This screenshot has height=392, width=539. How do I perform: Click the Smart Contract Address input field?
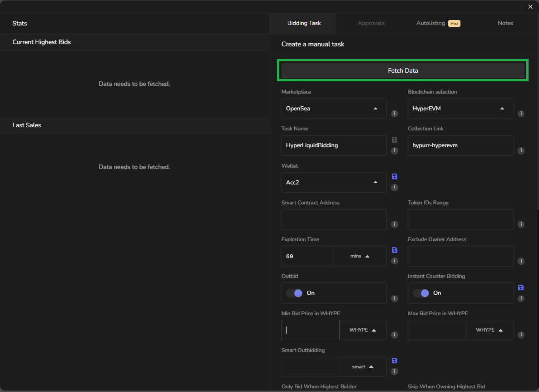point(334,219)
